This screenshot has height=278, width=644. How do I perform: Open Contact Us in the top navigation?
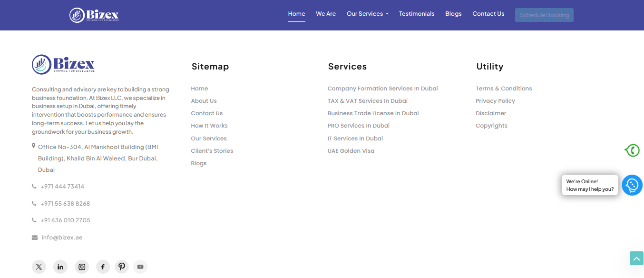488,14
